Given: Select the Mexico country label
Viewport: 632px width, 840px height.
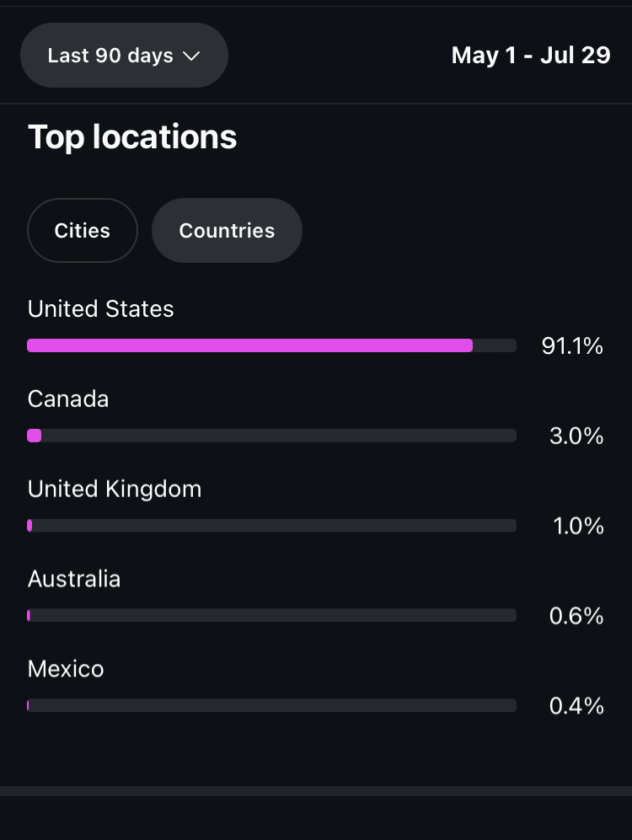Looking at the screenshot, I should (66, 669).
